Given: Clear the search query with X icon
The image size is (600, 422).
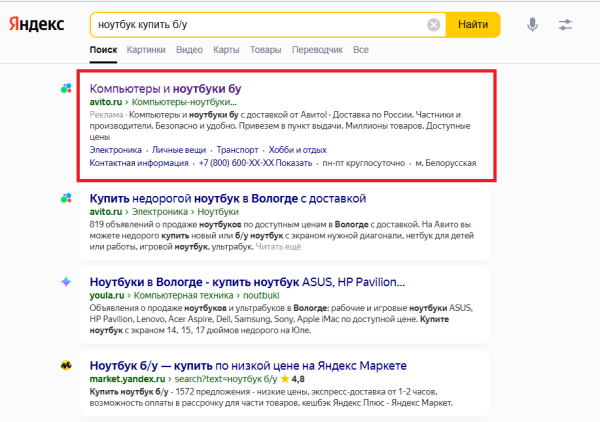Looking at the screenshot, I should pos(433,24).
